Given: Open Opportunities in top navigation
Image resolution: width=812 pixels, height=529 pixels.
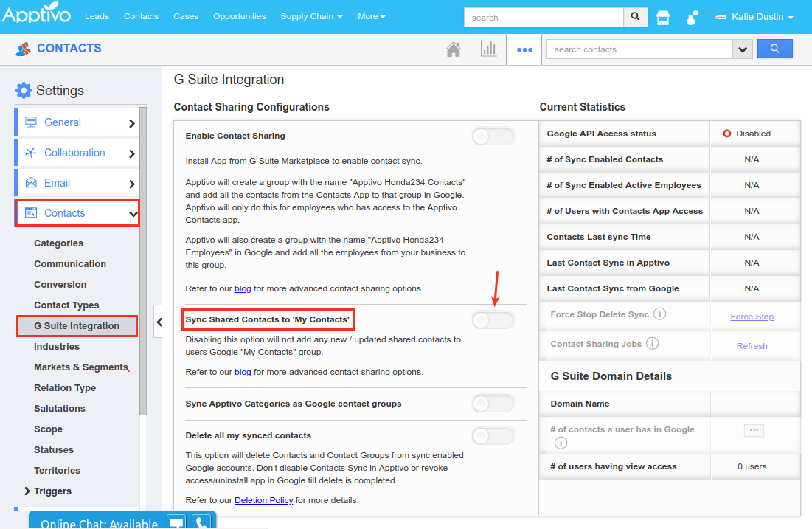Looking at the screenshot, I should coord(239,16).
